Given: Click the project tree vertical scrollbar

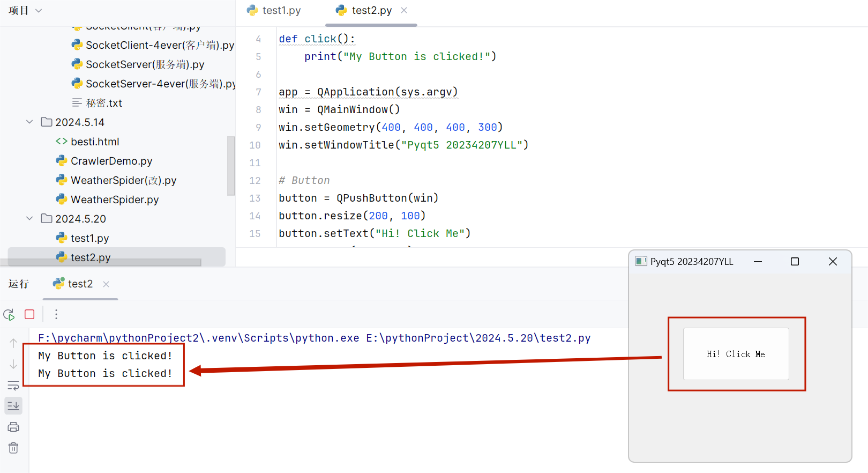Looking at the screenshot, I should pos(231,166).
